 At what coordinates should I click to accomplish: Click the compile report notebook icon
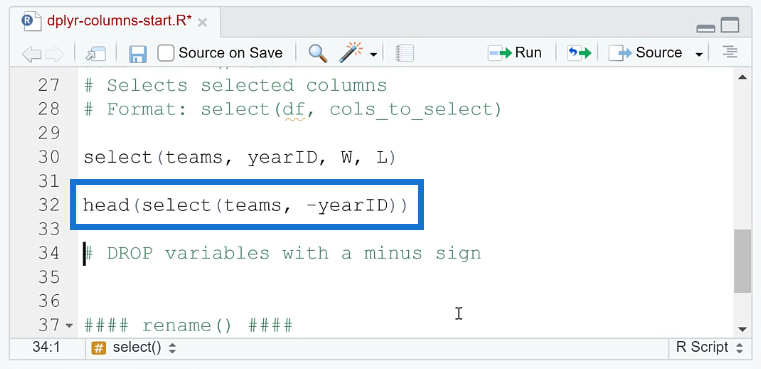pos(404,53)
